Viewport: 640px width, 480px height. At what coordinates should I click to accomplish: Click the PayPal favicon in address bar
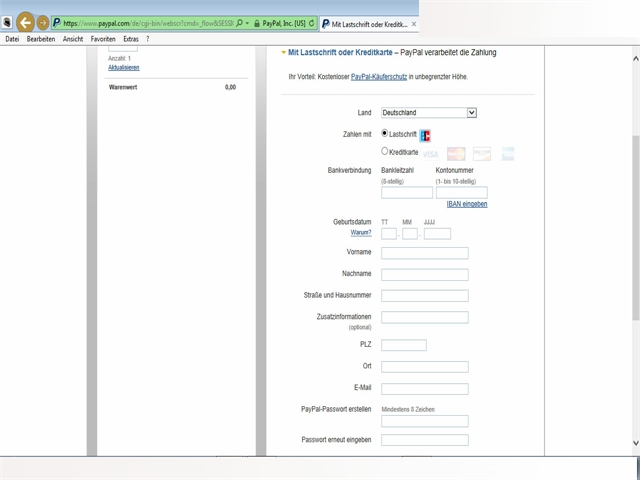tap(57, 23)
